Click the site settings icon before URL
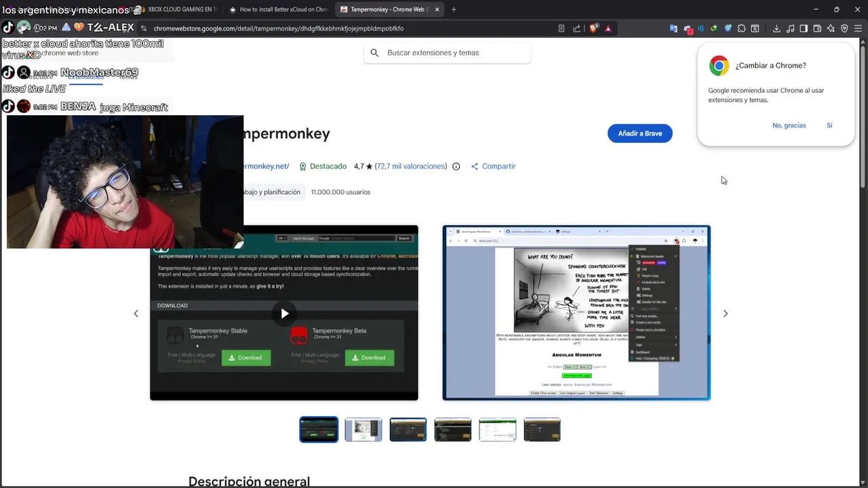Viewport: 868px width, 488px height. coord(144,28)
